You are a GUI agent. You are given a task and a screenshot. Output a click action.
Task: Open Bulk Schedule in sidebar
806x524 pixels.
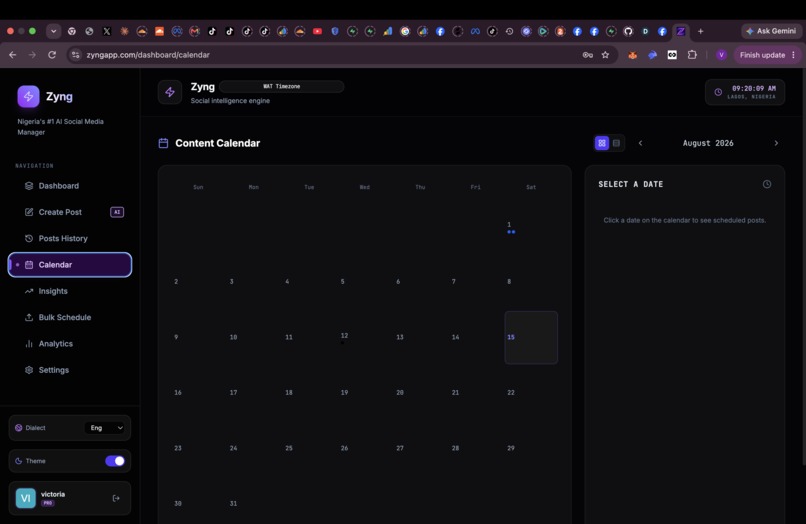[x=70, y=317]
